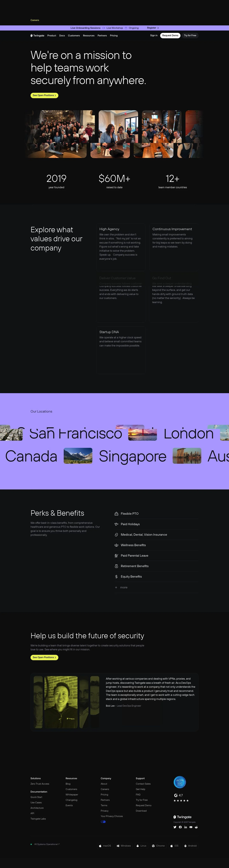Click the Try for Free button
This screenshot has height=868, width=229.
coord(190,35)
